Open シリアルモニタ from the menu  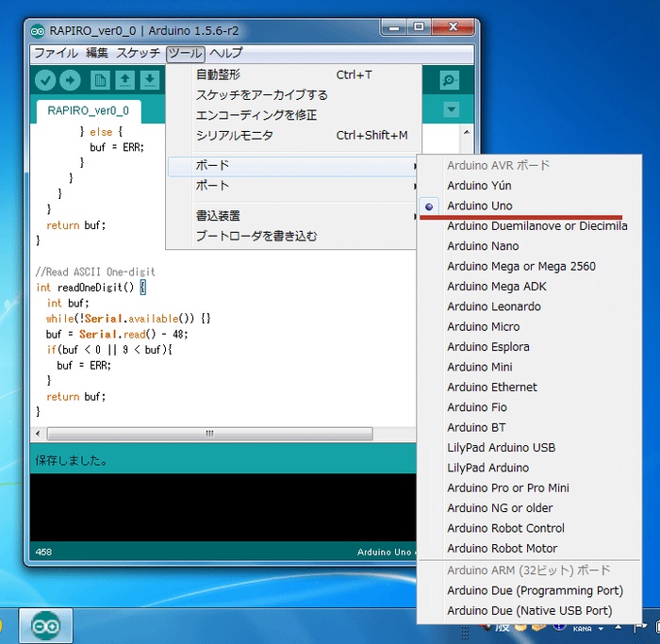click(294, 136)
